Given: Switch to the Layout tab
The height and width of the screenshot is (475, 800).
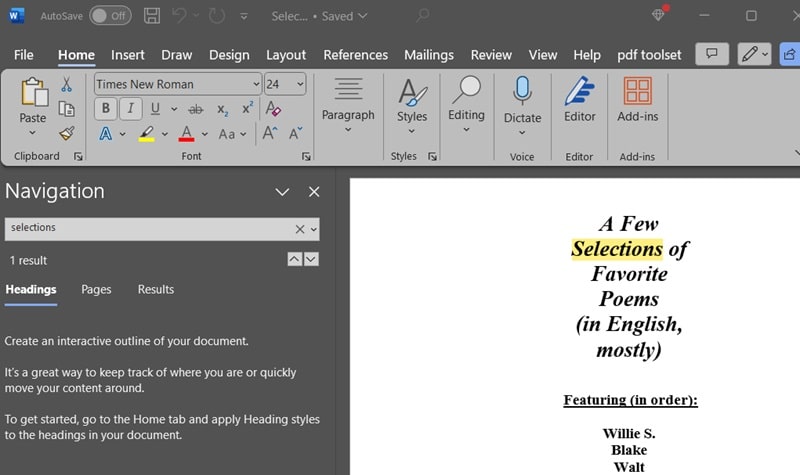Looking at the screenshot, I should [286, 55].
